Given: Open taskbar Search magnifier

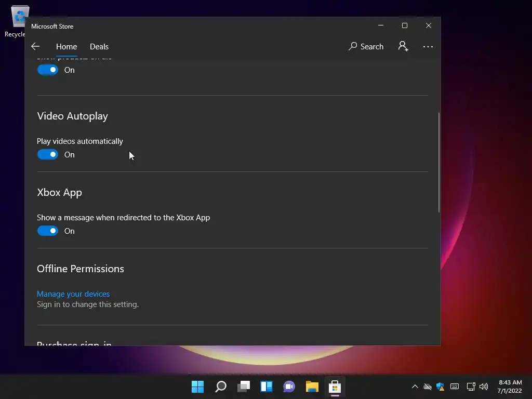Looking at the screenshot, I should (220, 387).
